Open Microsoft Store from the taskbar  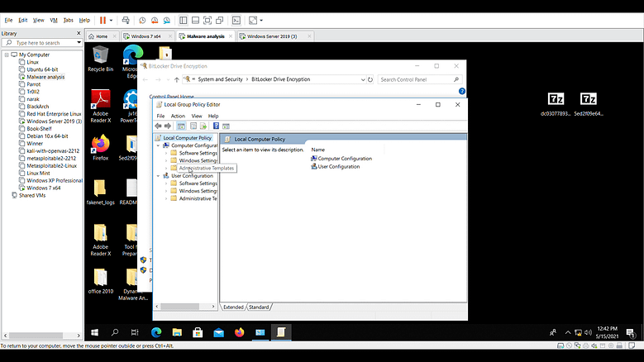tap(198, 332)
